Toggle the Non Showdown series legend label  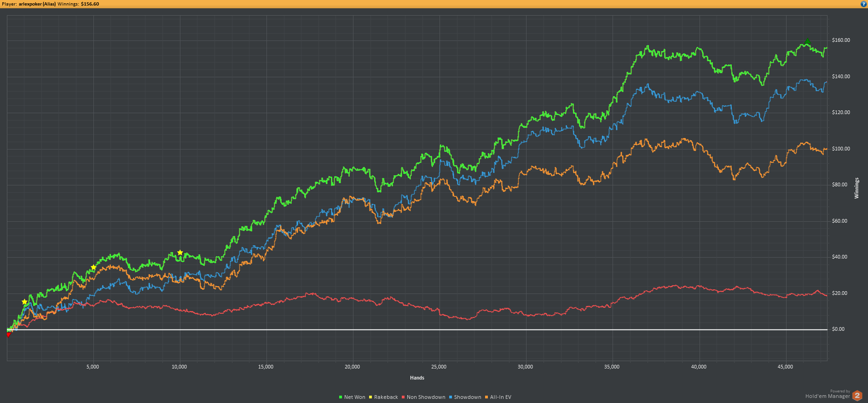point(426,397)
